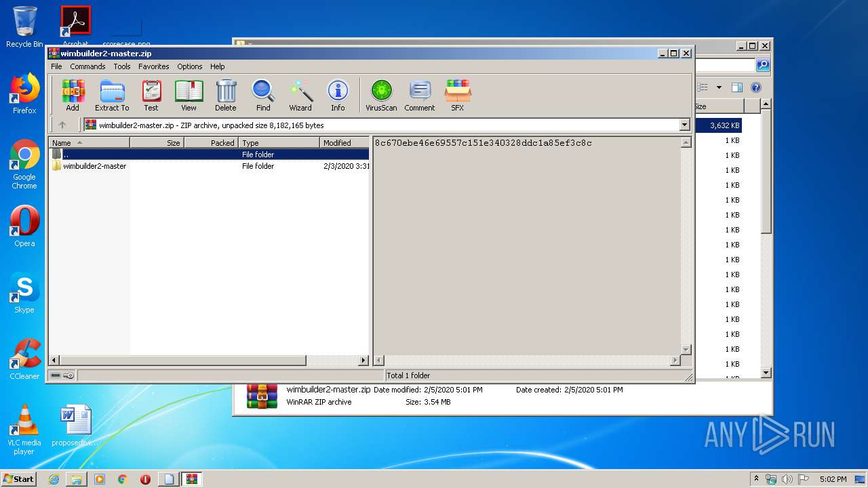The height and width of the screenshot is (488, 868).
Task: Sort by Modified column
Action: (x=344, y=143)
